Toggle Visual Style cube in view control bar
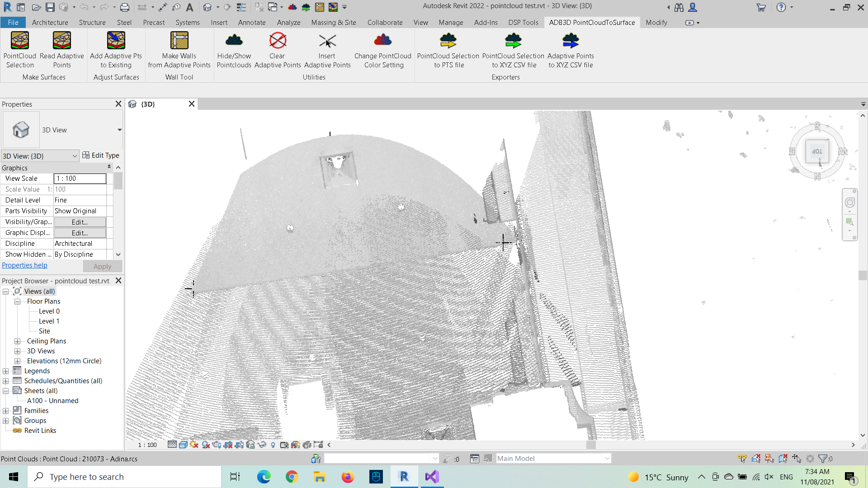Viewport: 868px width, 488px height. point(183,445)
